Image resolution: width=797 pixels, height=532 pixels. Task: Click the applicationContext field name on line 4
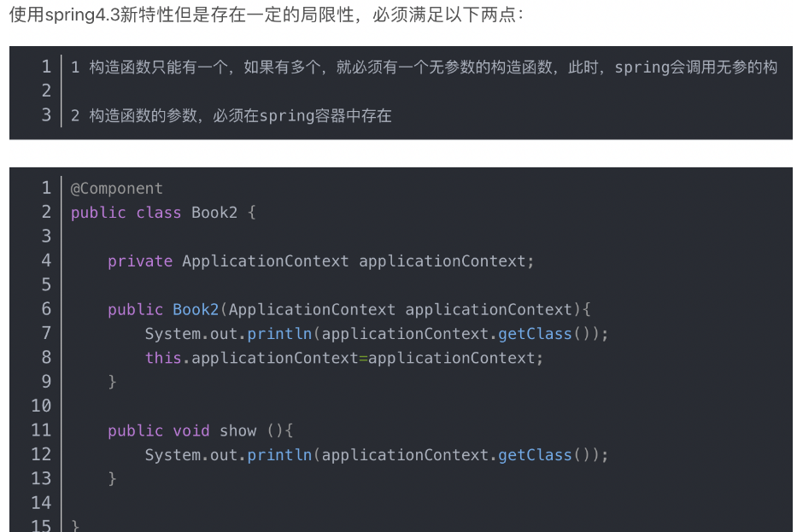442,261
